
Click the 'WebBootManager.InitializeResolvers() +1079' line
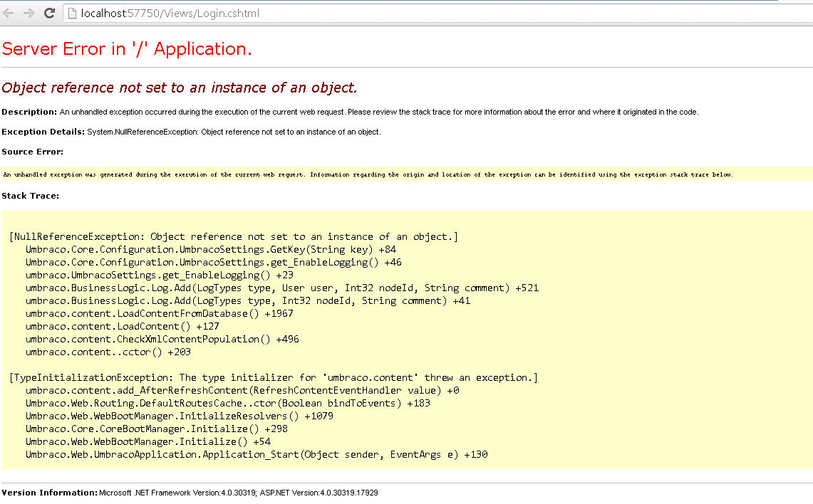[180, 416]
